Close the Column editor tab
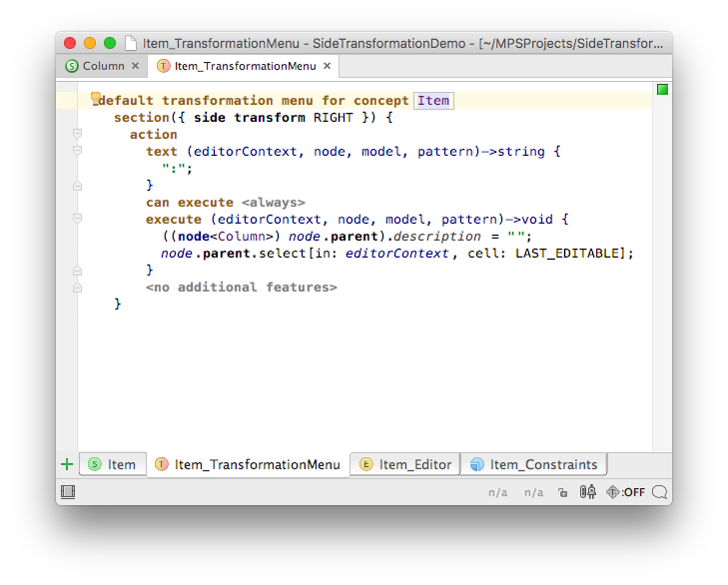The height and width of the screenshot is (585, 728). pyautogui.click(x=136, y=66)
